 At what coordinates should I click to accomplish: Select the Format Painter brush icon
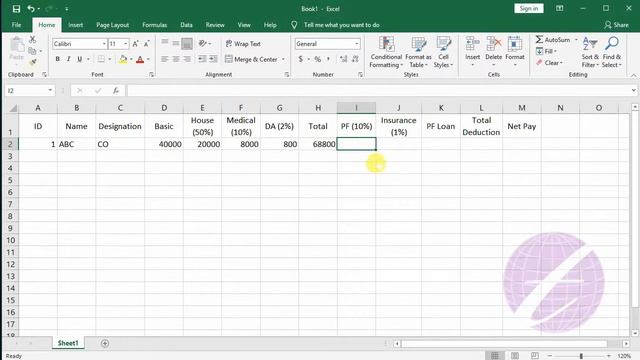[x=32, y=62]
